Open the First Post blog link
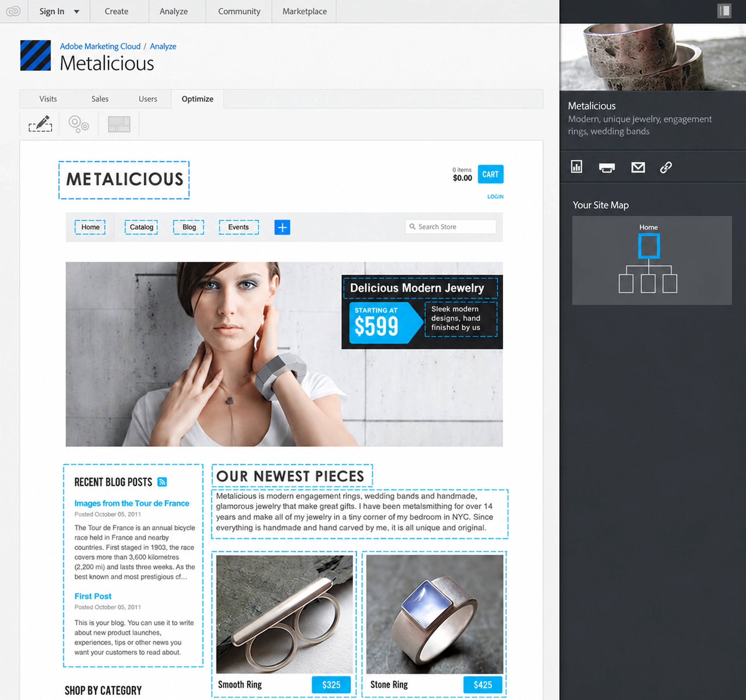The width and height of the screenshot is (746, 700). [93, 596]
